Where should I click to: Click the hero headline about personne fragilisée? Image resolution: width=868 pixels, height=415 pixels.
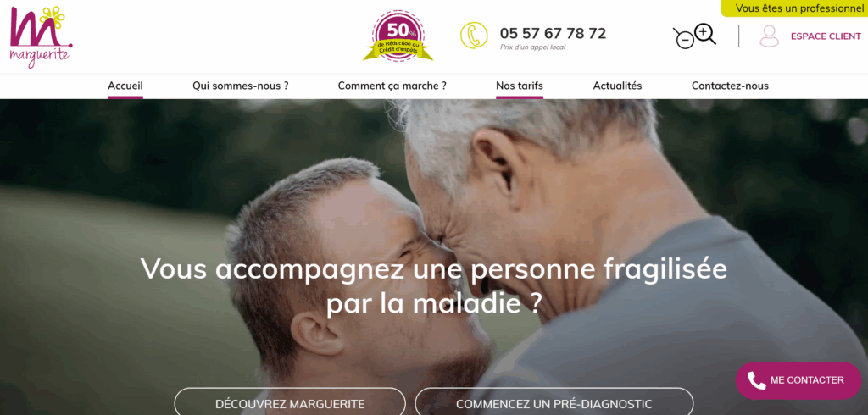pos(433,286)
